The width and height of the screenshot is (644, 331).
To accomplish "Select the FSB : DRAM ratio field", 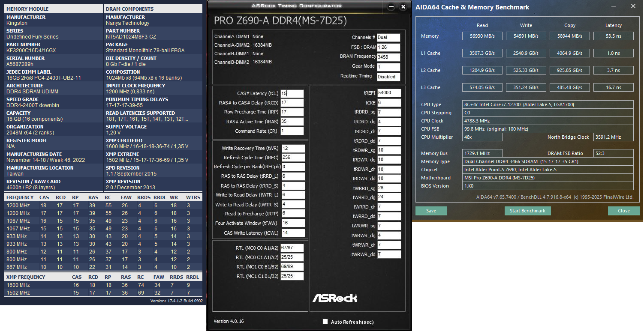I will [388, 48].
